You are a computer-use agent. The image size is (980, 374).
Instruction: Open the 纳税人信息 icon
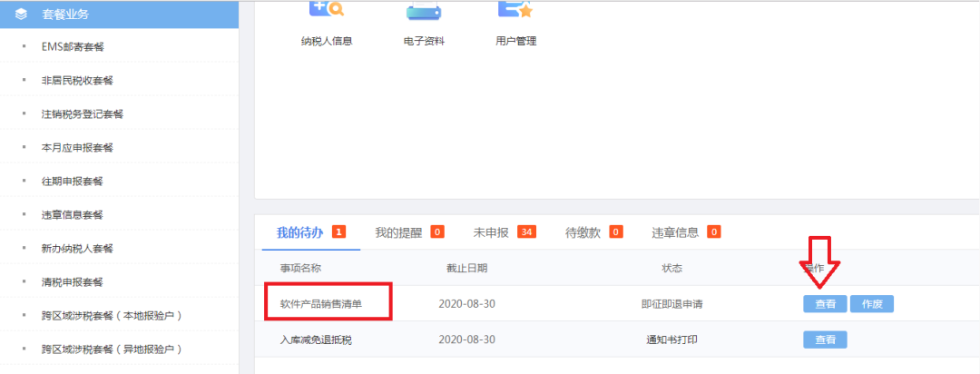(327, 9)
